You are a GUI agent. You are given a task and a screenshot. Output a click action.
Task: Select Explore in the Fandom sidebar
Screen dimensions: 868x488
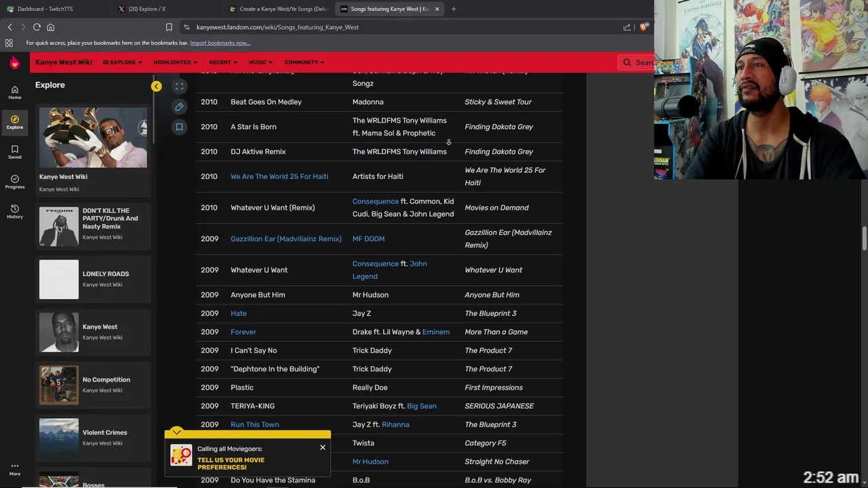(14, 123)
